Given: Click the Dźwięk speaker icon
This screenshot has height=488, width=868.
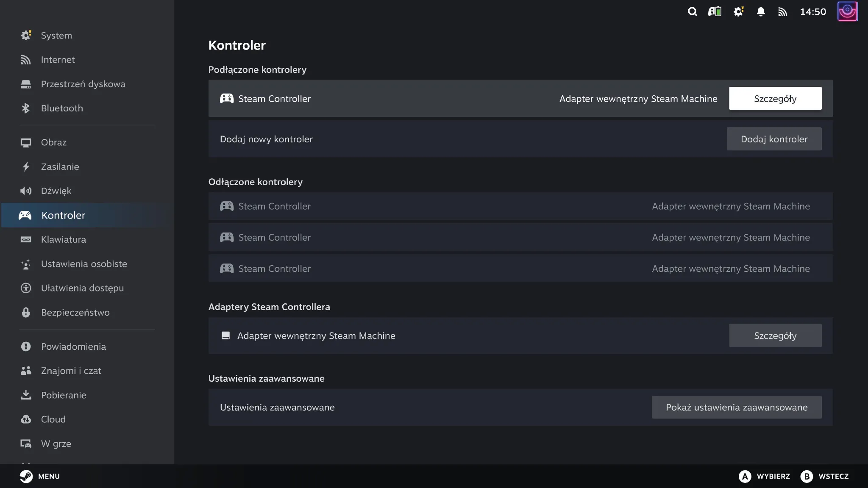Looking at the screenshot, I should tap(26, 191).
